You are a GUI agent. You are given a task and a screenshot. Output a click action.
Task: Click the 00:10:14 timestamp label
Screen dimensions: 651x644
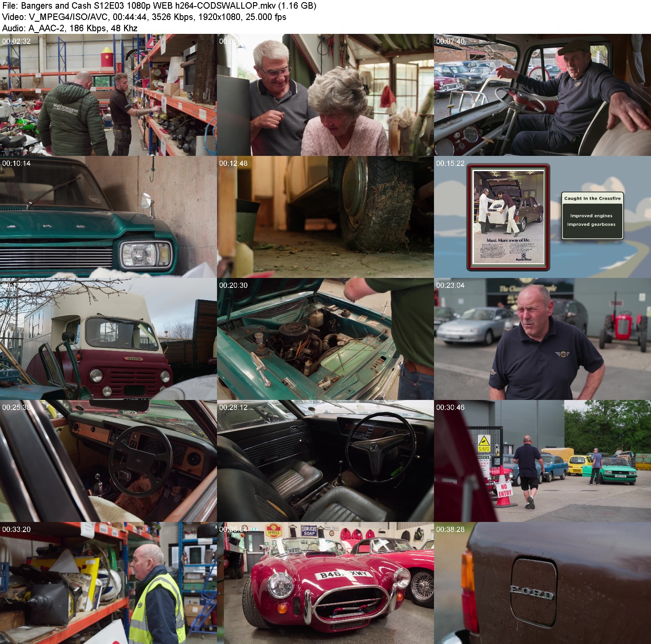point(16,163)
